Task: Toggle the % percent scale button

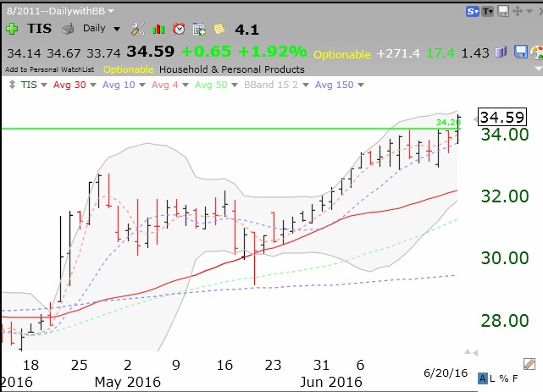Action: (x=504, y=378)
